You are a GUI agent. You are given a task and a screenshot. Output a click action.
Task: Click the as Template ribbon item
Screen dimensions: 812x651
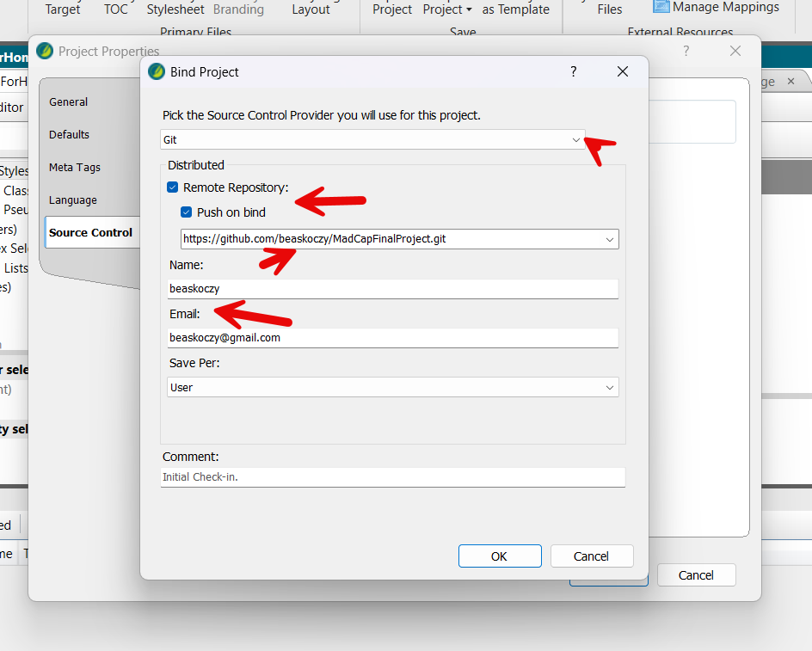[516, 9]
